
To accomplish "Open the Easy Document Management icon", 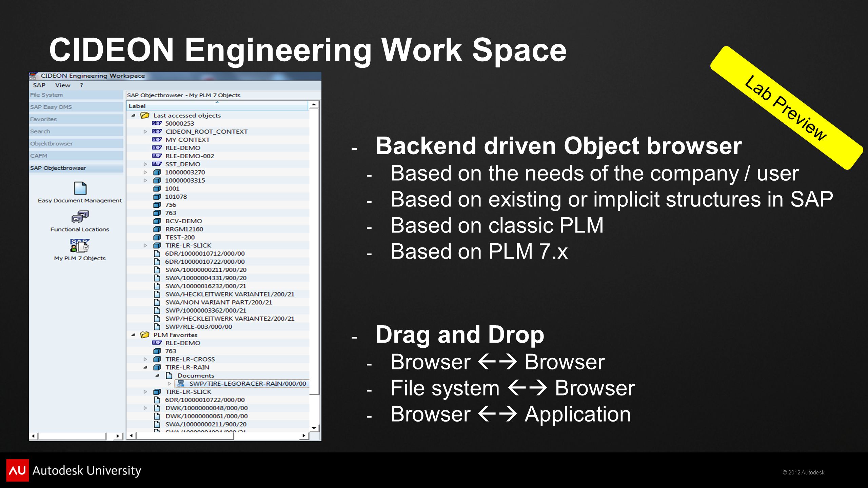I will coord(80,188).
